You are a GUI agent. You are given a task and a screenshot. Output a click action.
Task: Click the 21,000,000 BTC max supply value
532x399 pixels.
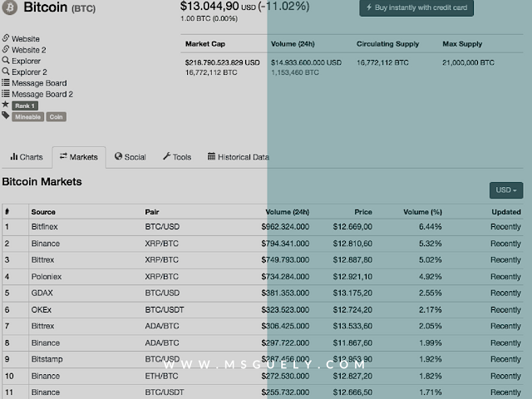tap(468, 63)
